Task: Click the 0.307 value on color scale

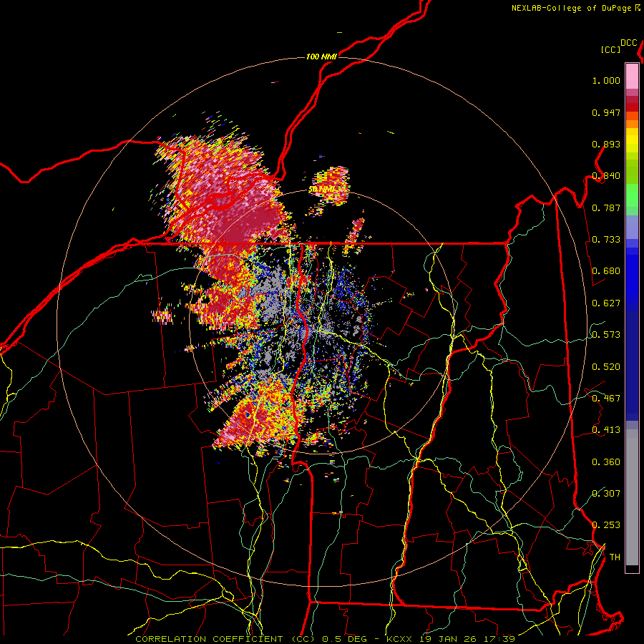Action: [606, 494]
